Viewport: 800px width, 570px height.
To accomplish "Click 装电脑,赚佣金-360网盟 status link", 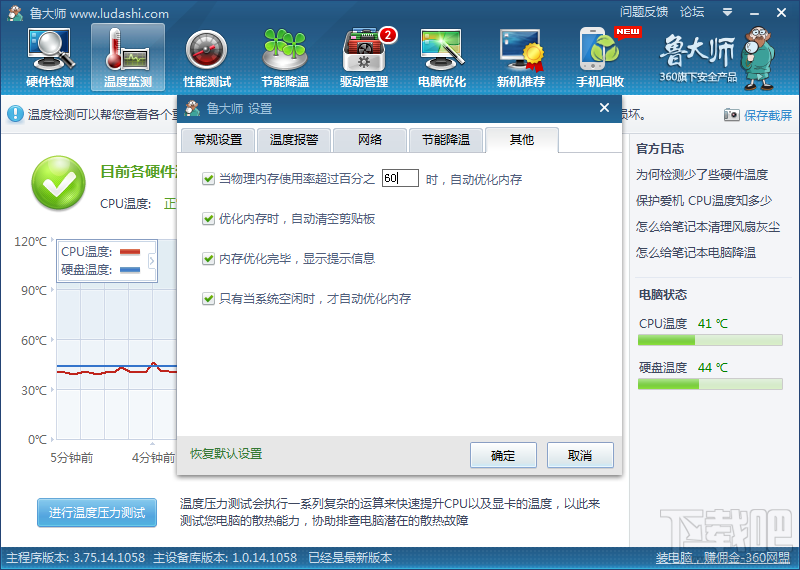I will pos(722,558).
